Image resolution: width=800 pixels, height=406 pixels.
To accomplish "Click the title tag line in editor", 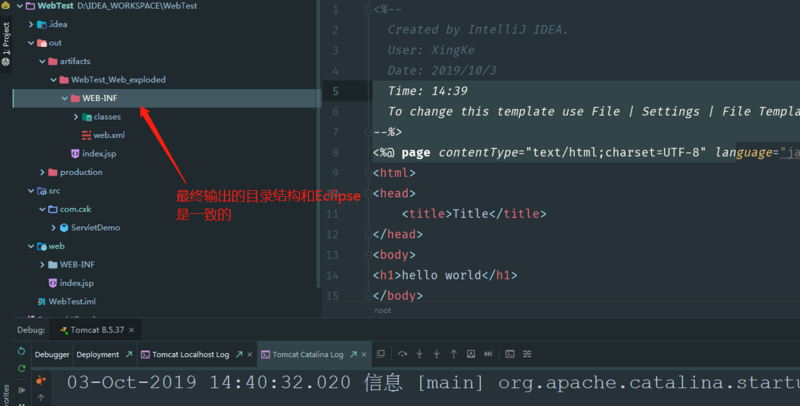I will [474, 214].
